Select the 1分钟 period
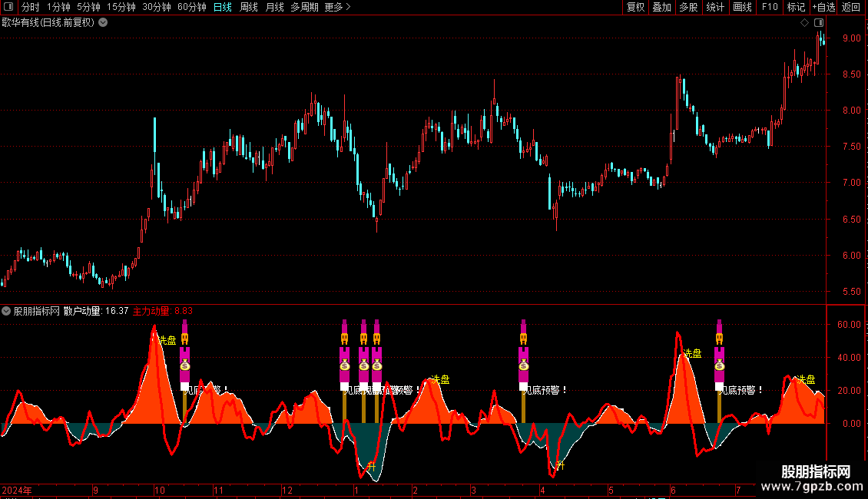Image resolution: width=868 pixels, height=499 pixels. click(58, 7)
